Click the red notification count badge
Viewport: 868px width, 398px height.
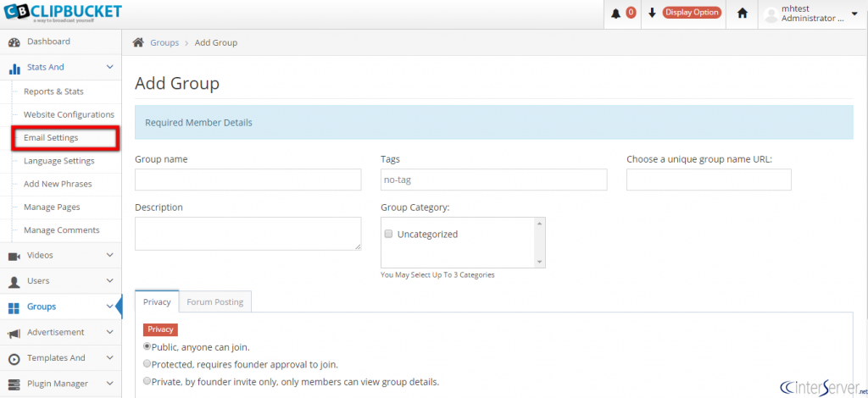pos(631,13)
